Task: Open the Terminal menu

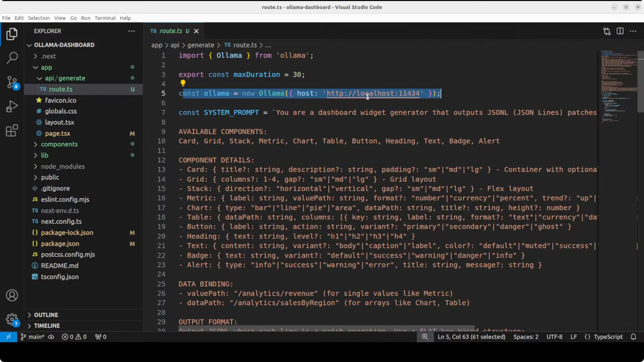Action: pos(105,18)
